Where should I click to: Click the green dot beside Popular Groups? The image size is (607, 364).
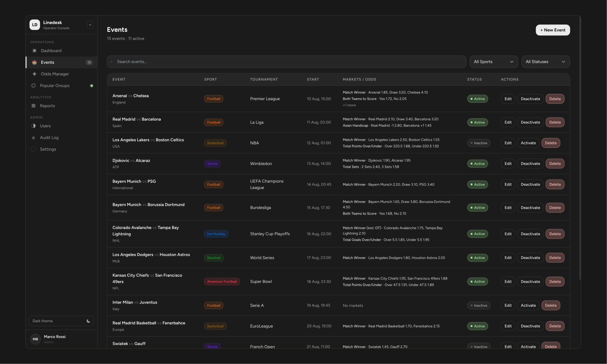[92, 86]
